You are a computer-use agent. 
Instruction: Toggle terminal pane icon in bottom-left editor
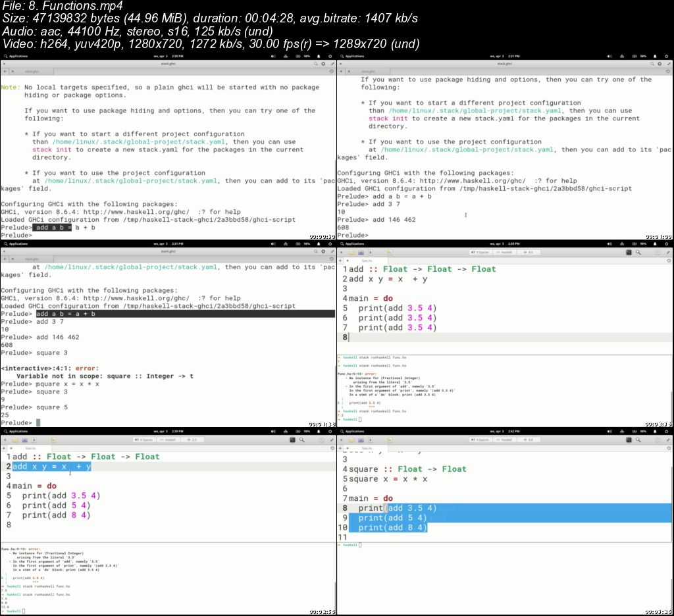(x=292, y=440)
